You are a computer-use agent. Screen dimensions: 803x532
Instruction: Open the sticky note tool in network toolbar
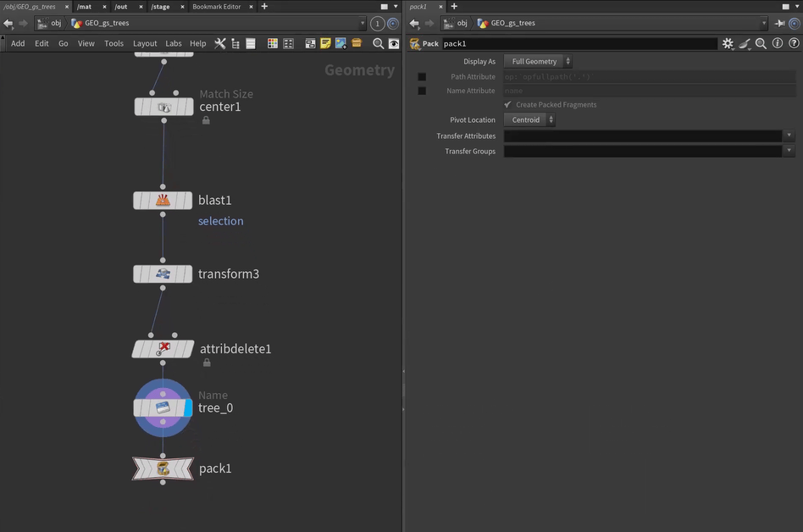tap(325, 43)
